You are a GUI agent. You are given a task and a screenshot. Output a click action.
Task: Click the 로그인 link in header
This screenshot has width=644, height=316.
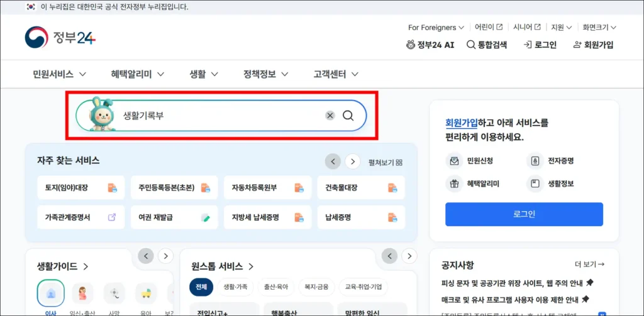[540, 45]
